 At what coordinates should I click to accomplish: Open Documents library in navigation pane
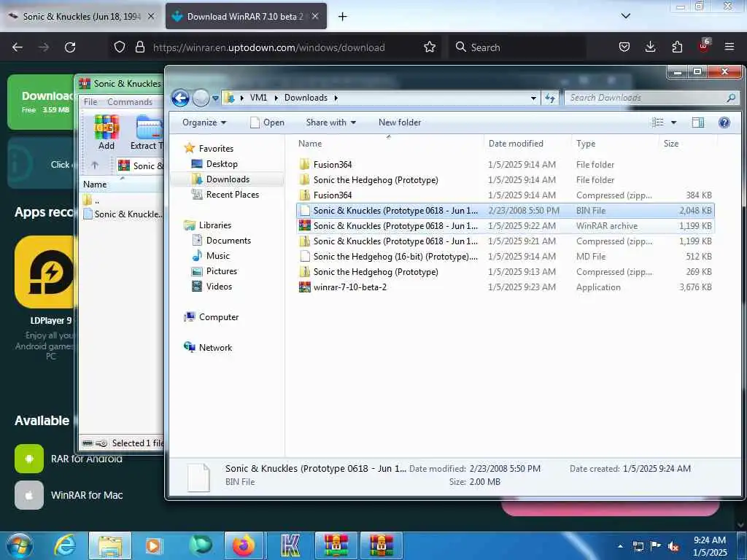(x=228, y=241)
